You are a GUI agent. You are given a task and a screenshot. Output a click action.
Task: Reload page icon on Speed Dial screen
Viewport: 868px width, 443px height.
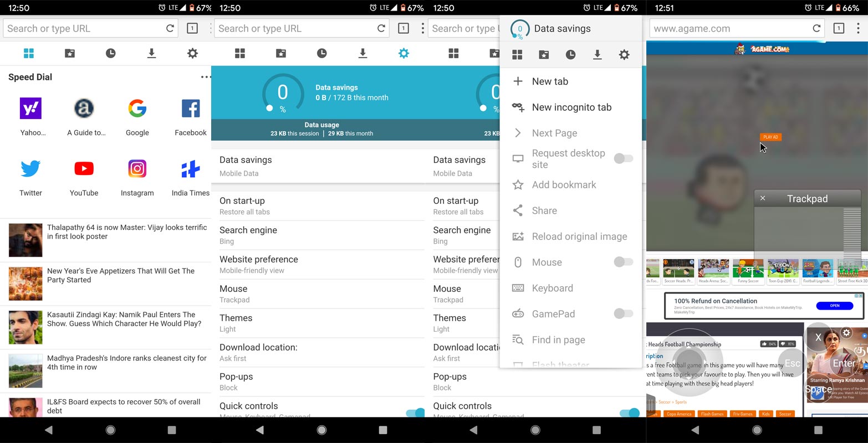tap(170, 28)
